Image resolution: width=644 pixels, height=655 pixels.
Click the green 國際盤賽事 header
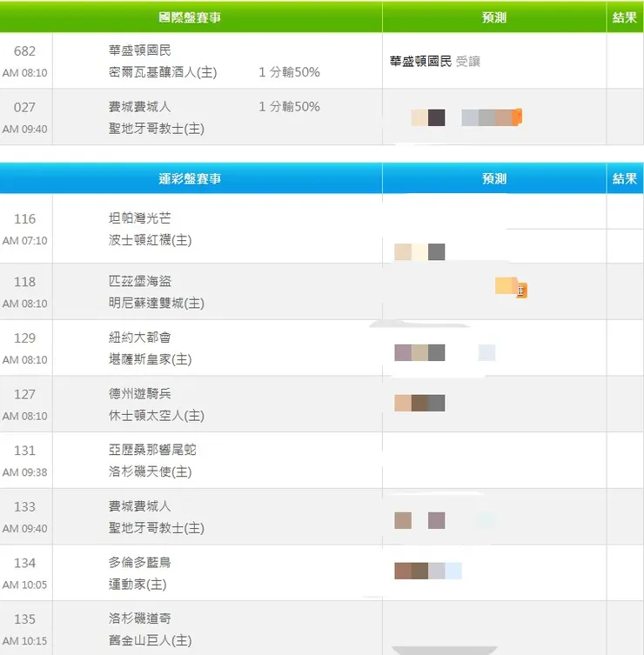coord(190,17)
